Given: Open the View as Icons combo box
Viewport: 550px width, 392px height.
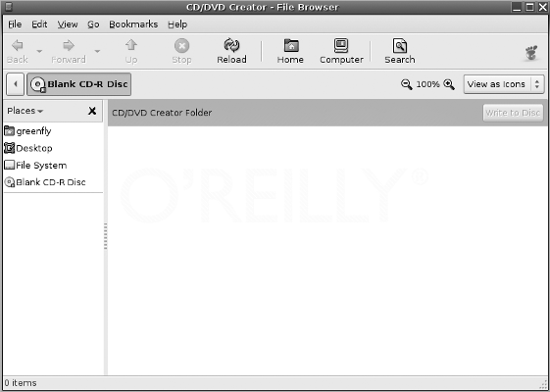Looking at the screenshot, I should (504, 84).
